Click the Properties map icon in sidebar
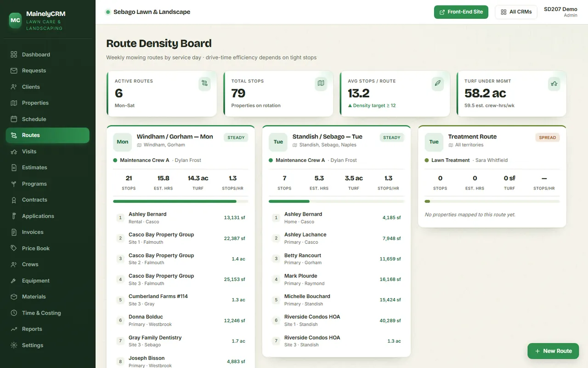 coord(14,103)
